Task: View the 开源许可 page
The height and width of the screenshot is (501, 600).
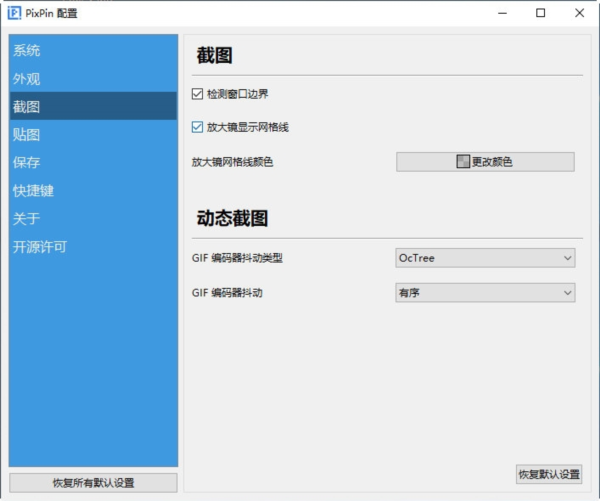Action: (x=93, y=246)
